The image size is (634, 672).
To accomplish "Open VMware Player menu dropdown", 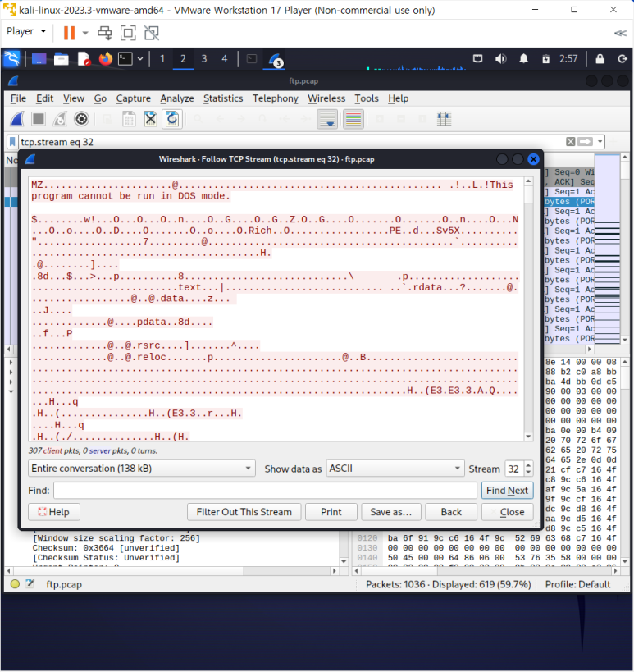I will pyautogui.click(x=26, y=32).
